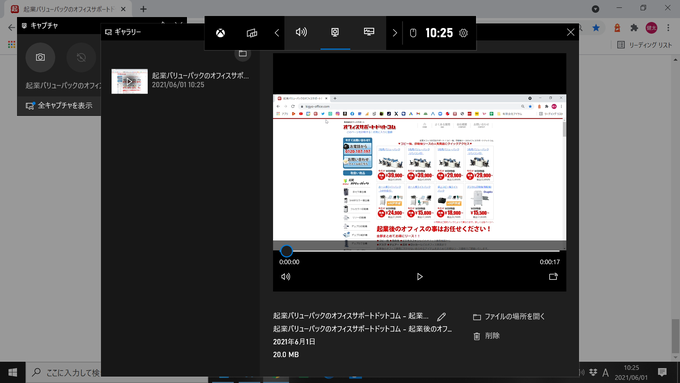The height and width of the screenshot is (383, 680).
Task: Show more Game Bar widgets with the right chevron
Action: tap(394, 33)
